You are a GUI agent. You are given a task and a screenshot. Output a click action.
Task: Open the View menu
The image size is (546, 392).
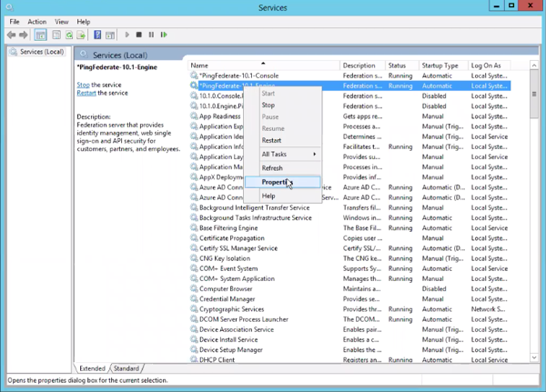pos(61,21)
